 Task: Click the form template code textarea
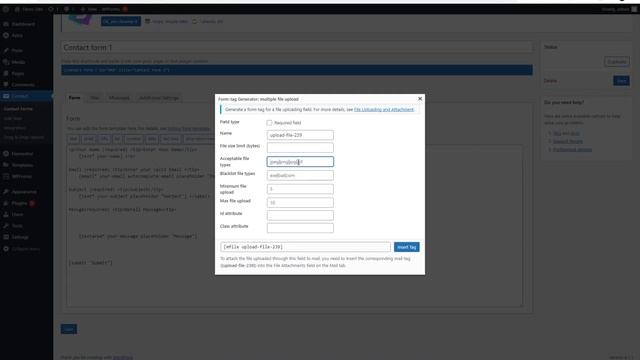294,226
